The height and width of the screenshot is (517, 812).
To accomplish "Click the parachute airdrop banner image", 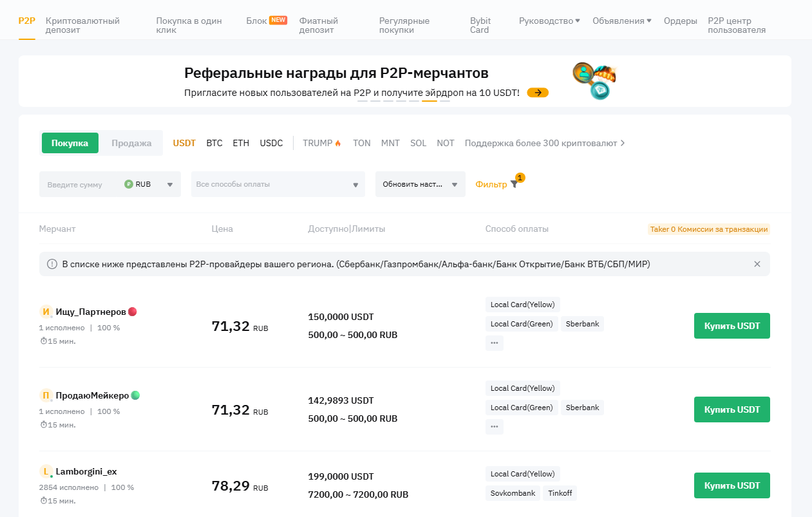I will (594, 80).
